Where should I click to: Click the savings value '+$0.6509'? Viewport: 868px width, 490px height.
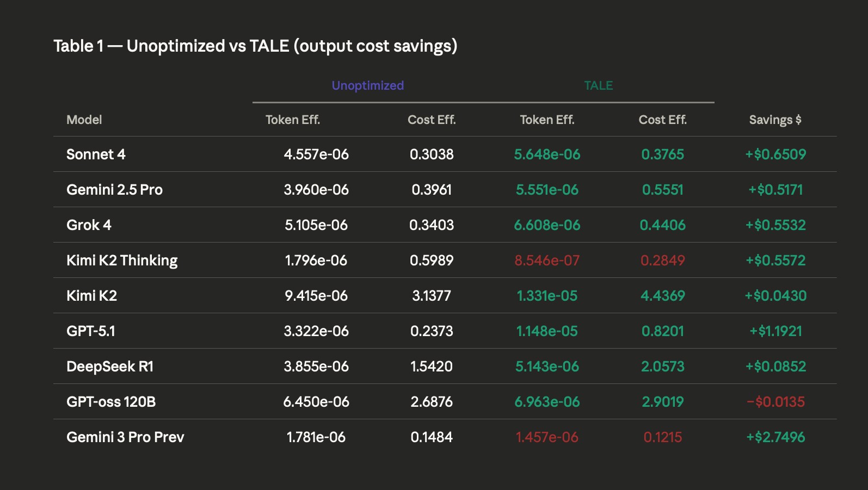pyautogui.click(x=775, y=154)
